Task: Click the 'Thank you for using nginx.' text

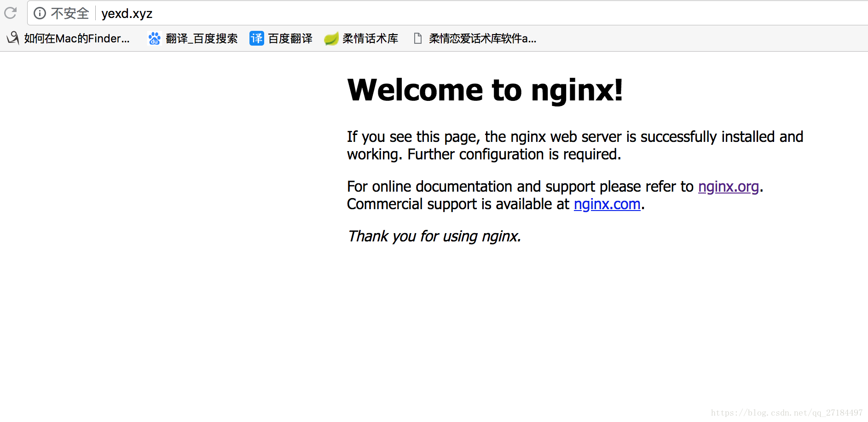Action: [x=434, y=236]
